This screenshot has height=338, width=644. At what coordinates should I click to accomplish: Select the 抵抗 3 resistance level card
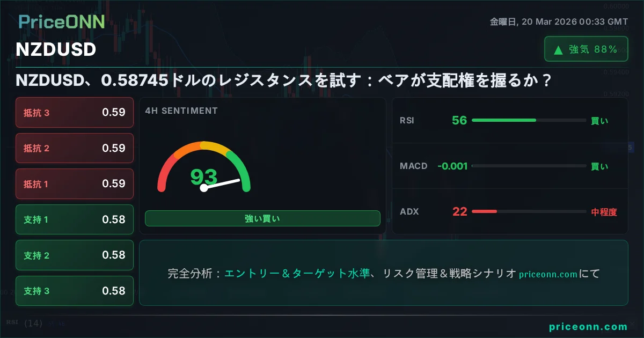tap(75, 112)
